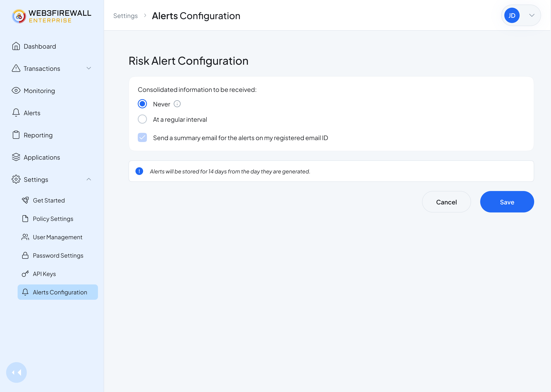Screen dimensions: 551x392
Task: Click the summary email checkbox label text
Action: [x=240, y=138]
